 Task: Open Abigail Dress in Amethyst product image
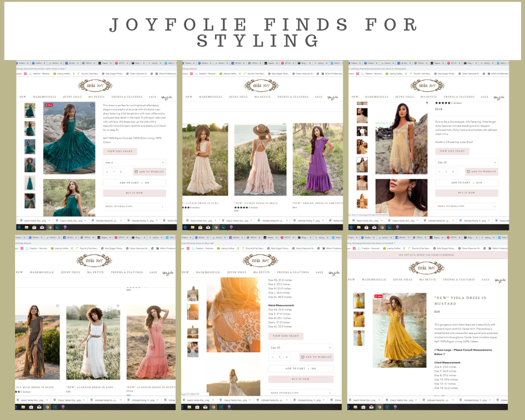pos(318,159)
